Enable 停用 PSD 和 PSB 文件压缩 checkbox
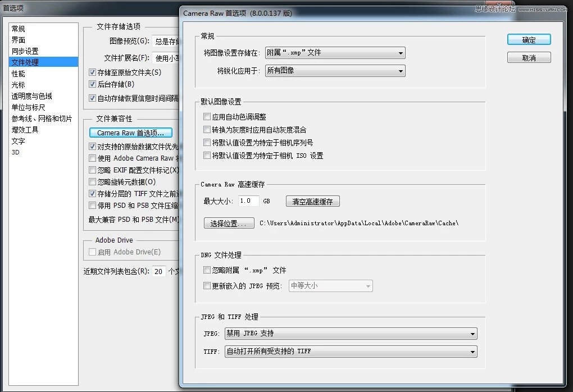The height and width of the screenshot is (392, 573). tap(93, 206)
